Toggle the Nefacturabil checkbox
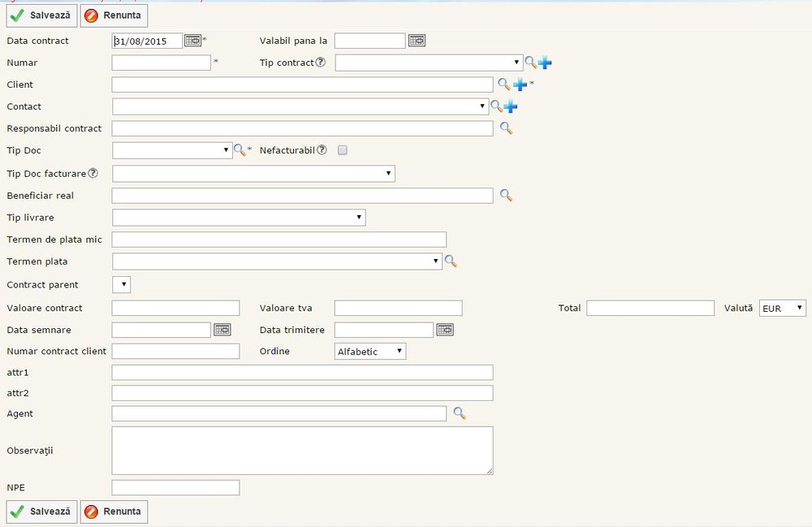 343,150
